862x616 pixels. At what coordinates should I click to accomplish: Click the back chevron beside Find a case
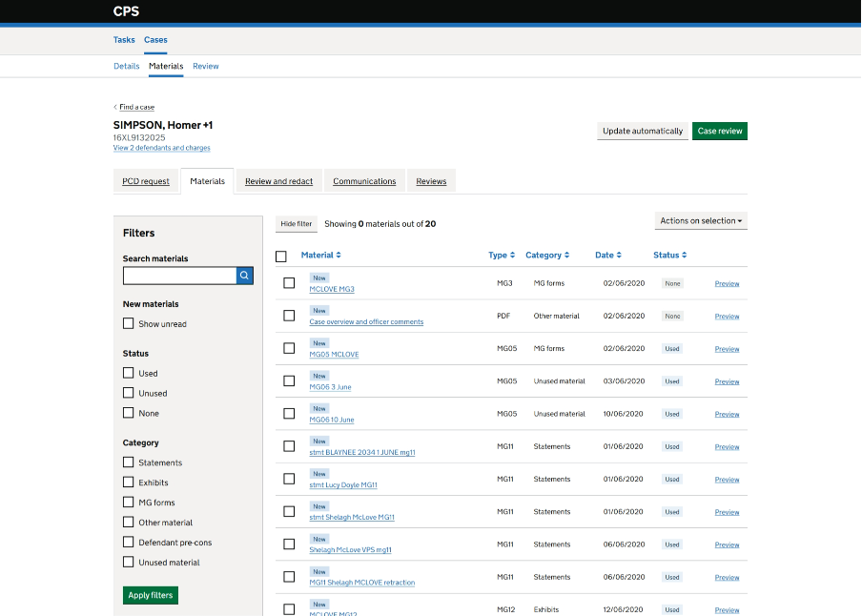coord(115,107)
